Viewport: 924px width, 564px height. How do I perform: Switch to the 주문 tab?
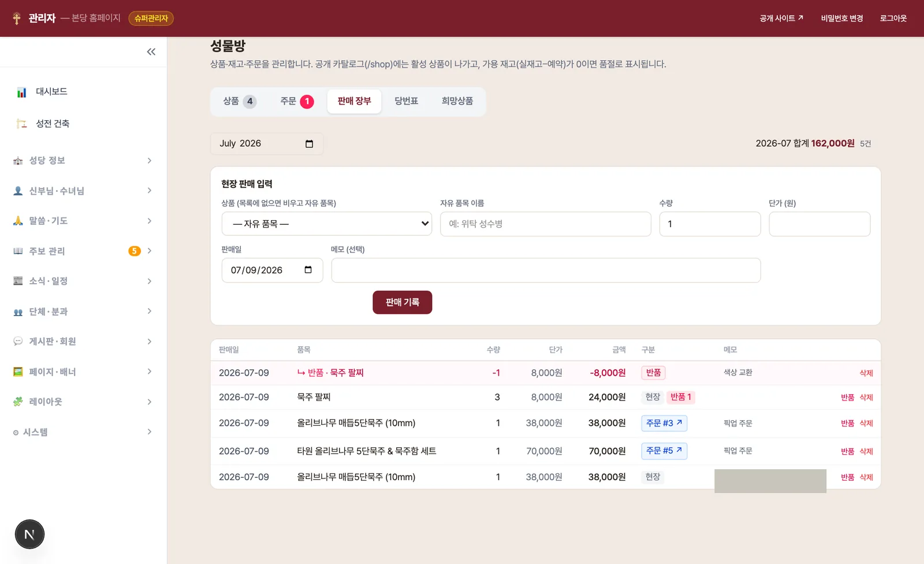click(297, 101)
